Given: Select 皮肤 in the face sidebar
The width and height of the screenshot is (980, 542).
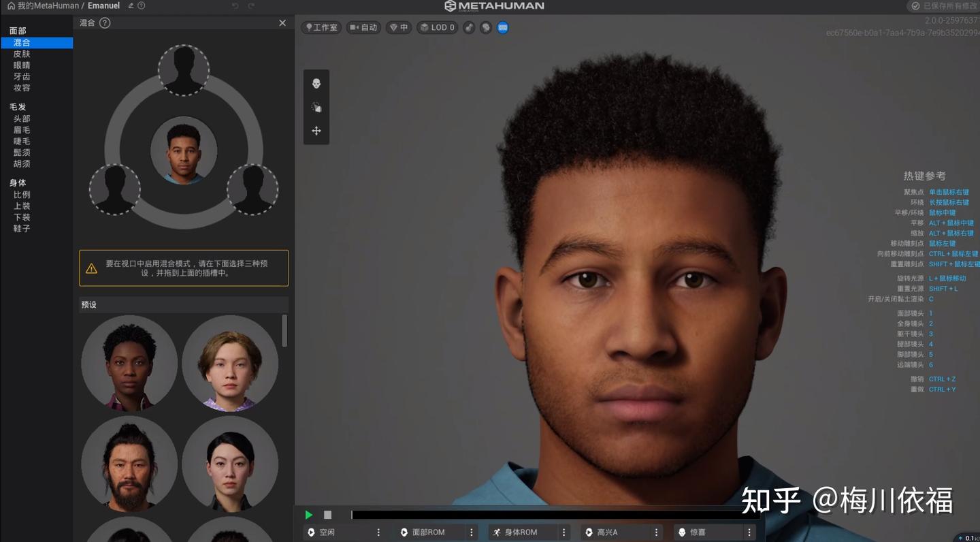Looking at the screenshot, I should [22, 54].
